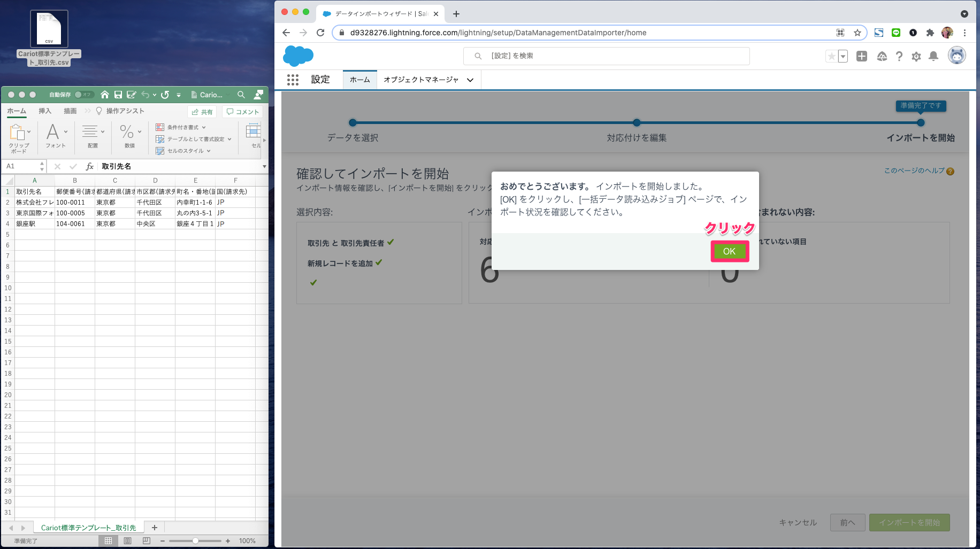Switch to Excel normal view icon
Screen dimensions: 980x549
pos(109,541)
